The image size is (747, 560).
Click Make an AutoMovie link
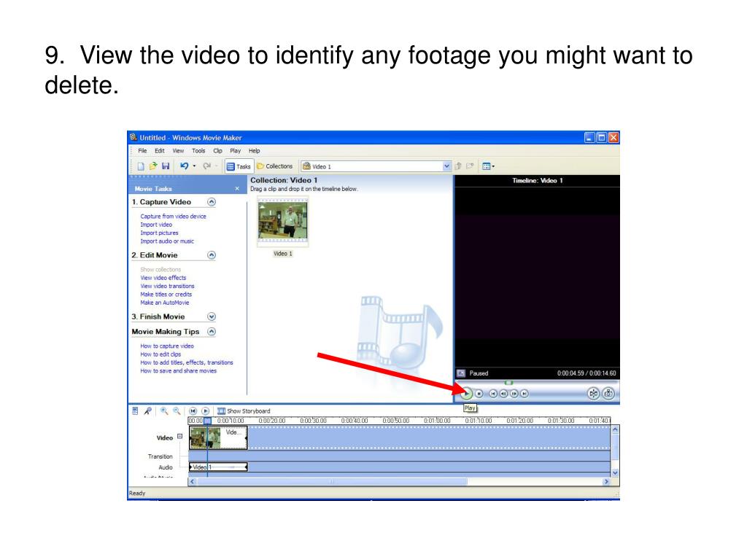pos(165,303)
